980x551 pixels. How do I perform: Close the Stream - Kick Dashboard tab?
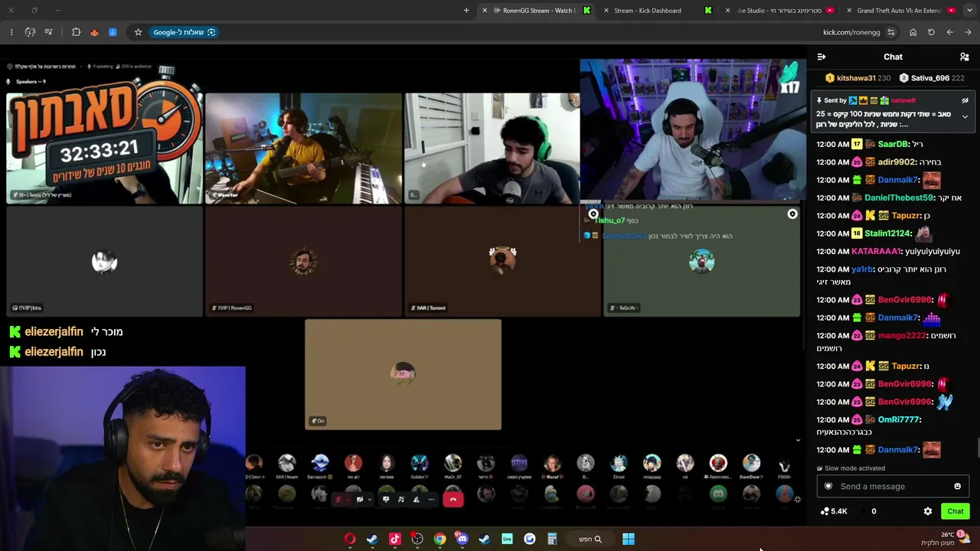[607, 11]
